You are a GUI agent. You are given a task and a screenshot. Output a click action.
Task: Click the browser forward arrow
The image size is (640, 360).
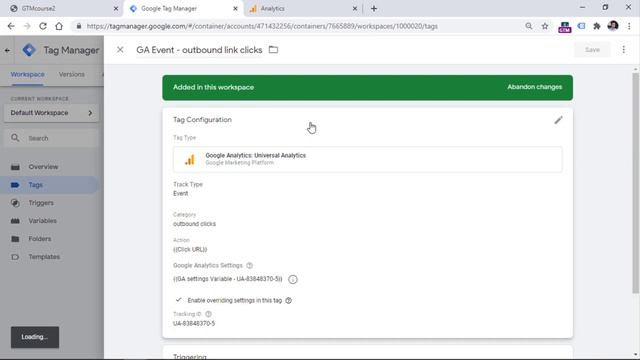point(27,26)
